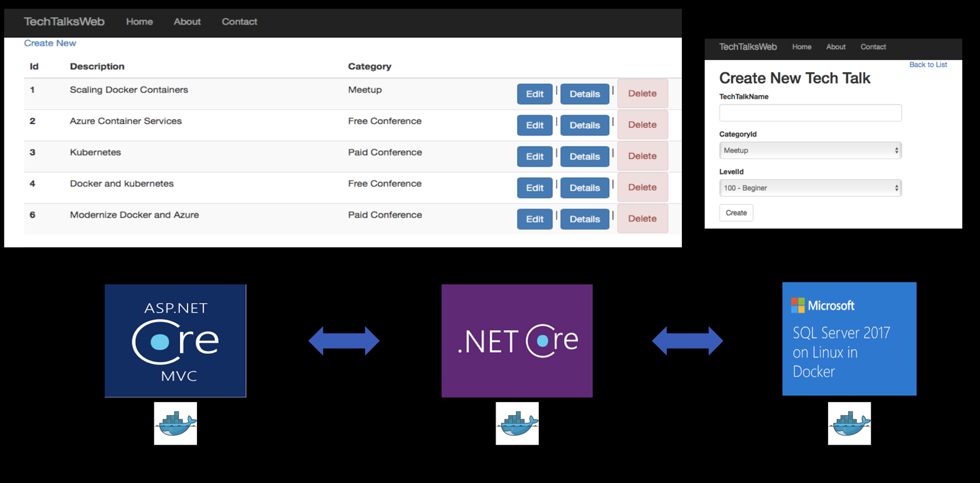Screen dimensions: 980x483
Task: Open About in the Create form window navbar
Action: (836, 47)
